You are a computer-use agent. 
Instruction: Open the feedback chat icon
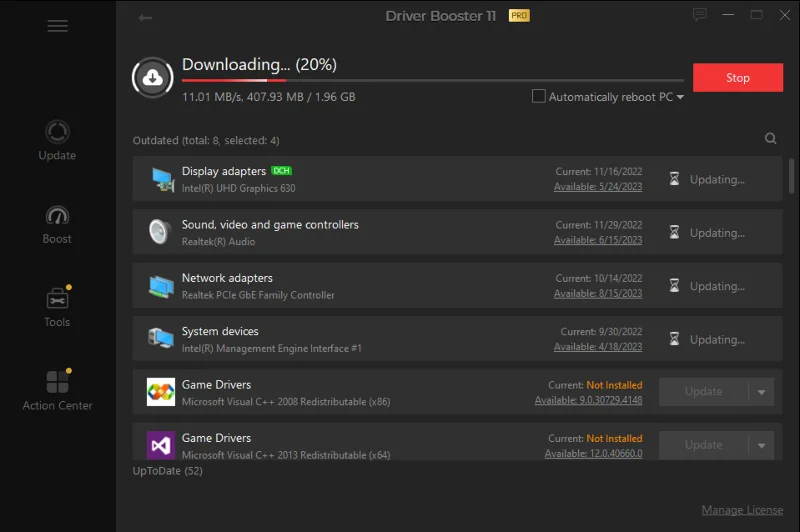(x=700, y=15)
